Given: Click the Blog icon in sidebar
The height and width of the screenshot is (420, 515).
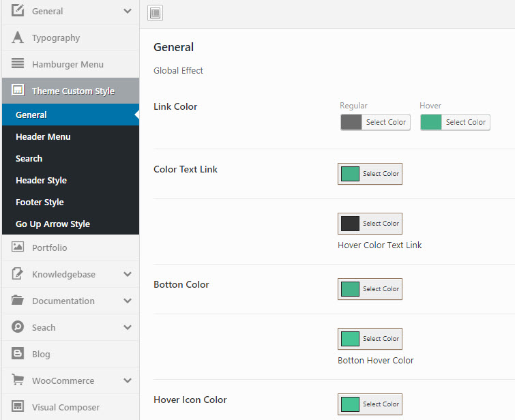Looking at the screenshot, I should [18, 354].
